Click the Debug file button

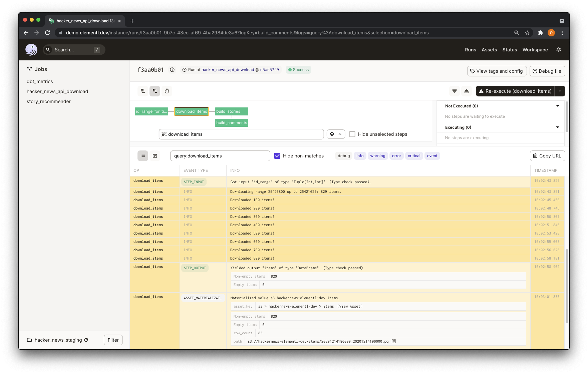pos(547,71)
